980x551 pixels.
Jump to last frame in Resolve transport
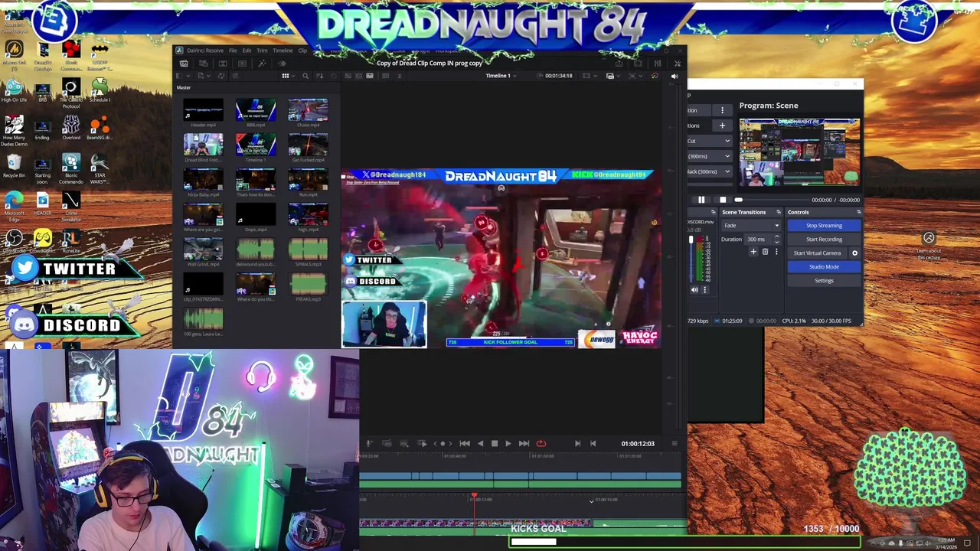524,443
